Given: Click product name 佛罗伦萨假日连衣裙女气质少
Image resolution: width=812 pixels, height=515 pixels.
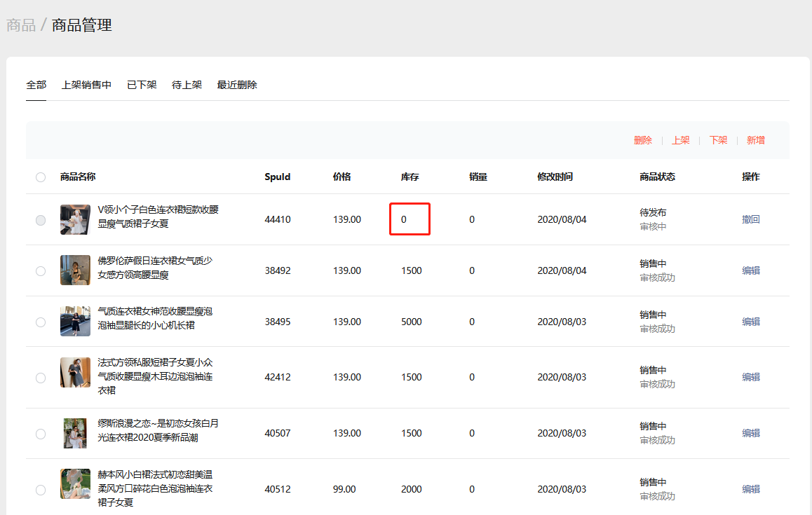Looking at the screenshot, I should click(156, 261).
